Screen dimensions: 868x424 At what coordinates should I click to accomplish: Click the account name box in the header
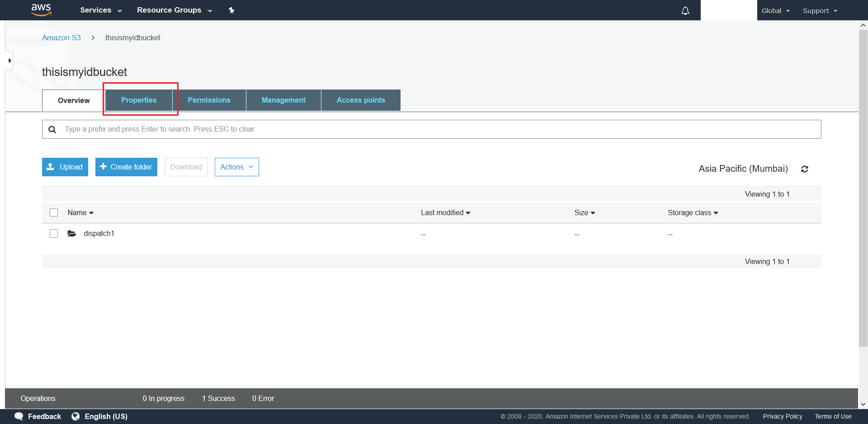coord(729,10)
